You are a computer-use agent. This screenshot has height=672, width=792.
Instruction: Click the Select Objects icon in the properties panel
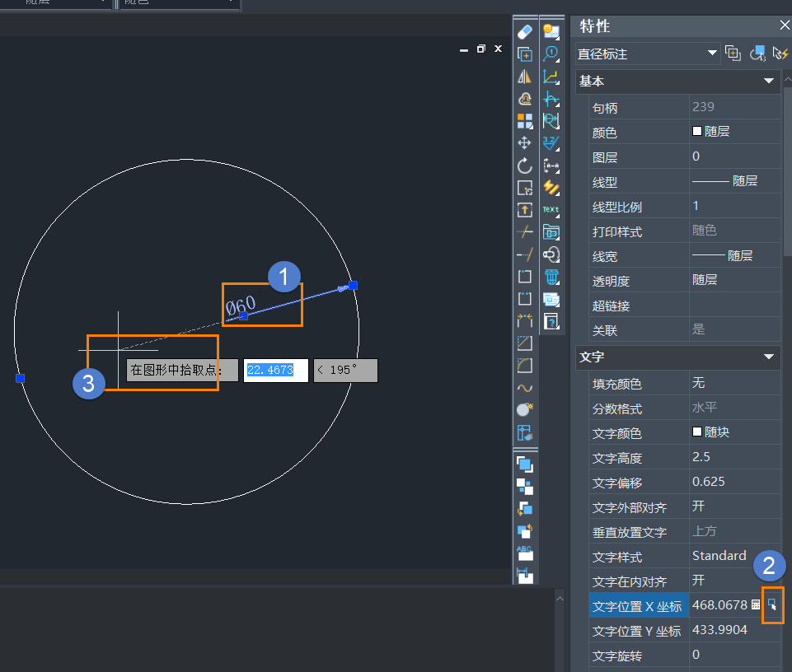(x=757, y=53)
